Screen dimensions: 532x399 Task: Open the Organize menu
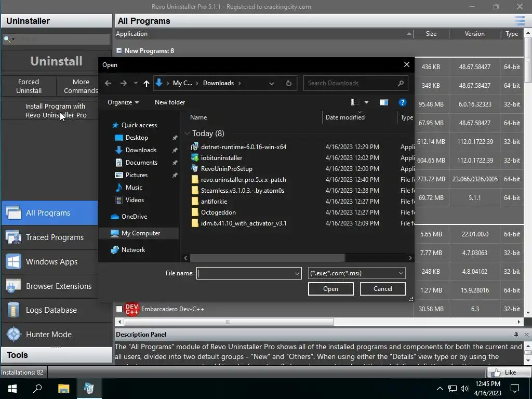(123, 102)
